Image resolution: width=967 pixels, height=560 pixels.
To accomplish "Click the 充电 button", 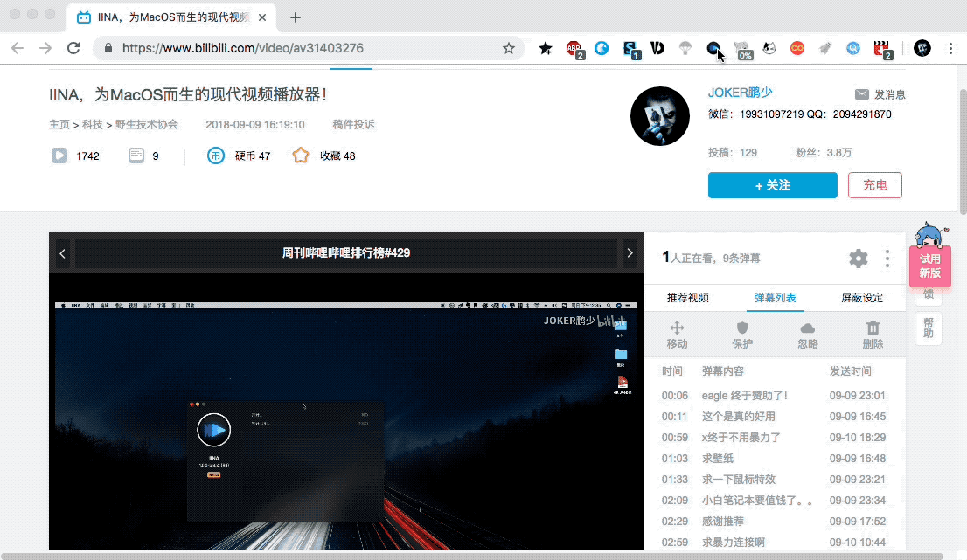I will pyautogui.click(x=874, y=185).
